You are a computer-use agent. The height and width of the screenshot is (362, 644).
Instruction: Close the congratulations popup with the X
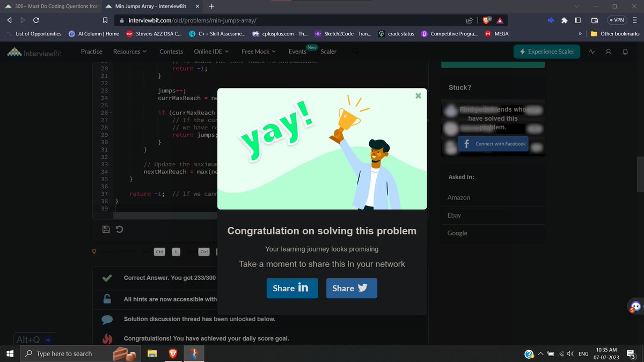[x=418, y=96]
